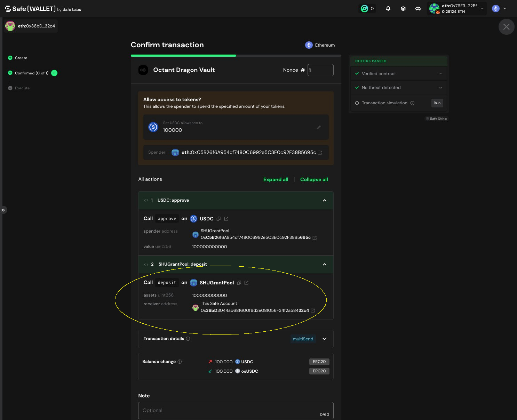Open the connected wallet dropdown
Screen dimensions: 517x420
pyautogui.click(x=457, y=9)
